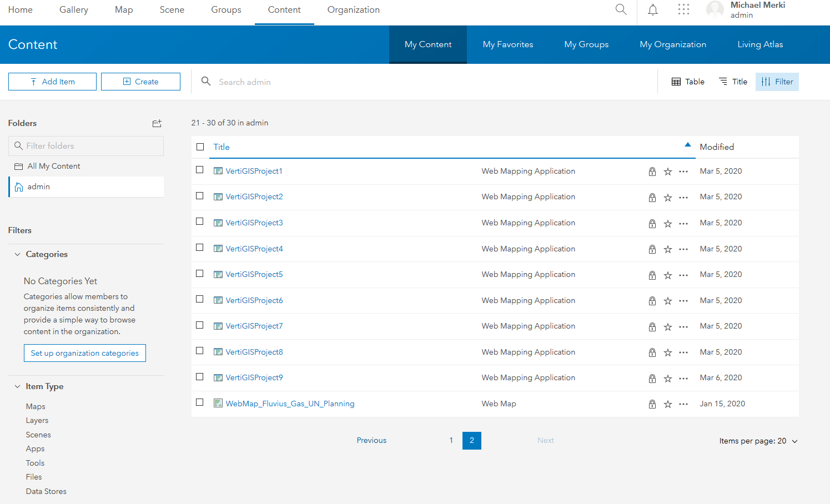
Task: Check the box for WebMap_Fluvius_Gas_UN_Planning
Action: pos(200,402)
